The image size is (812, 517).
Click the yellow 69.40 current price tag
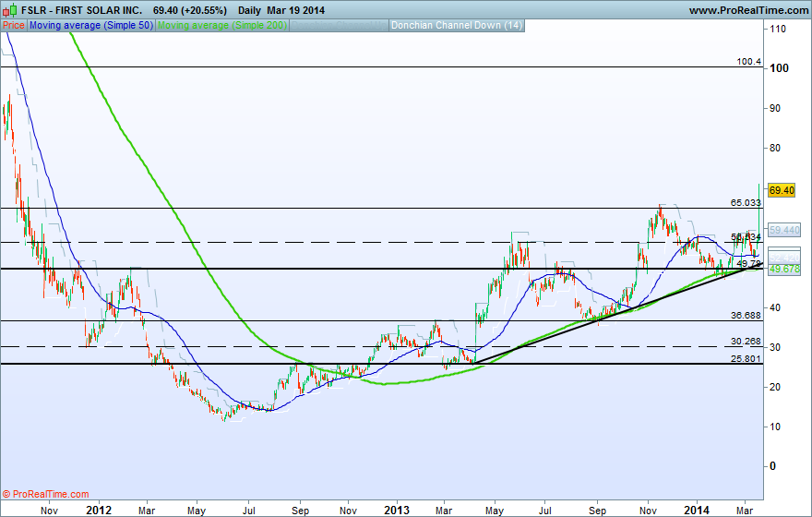[782, 190]
